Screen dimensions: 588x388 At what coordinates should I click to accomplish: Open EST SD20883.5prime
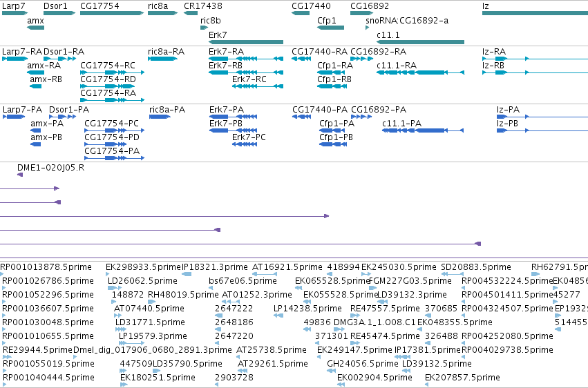tap(476, 267)
